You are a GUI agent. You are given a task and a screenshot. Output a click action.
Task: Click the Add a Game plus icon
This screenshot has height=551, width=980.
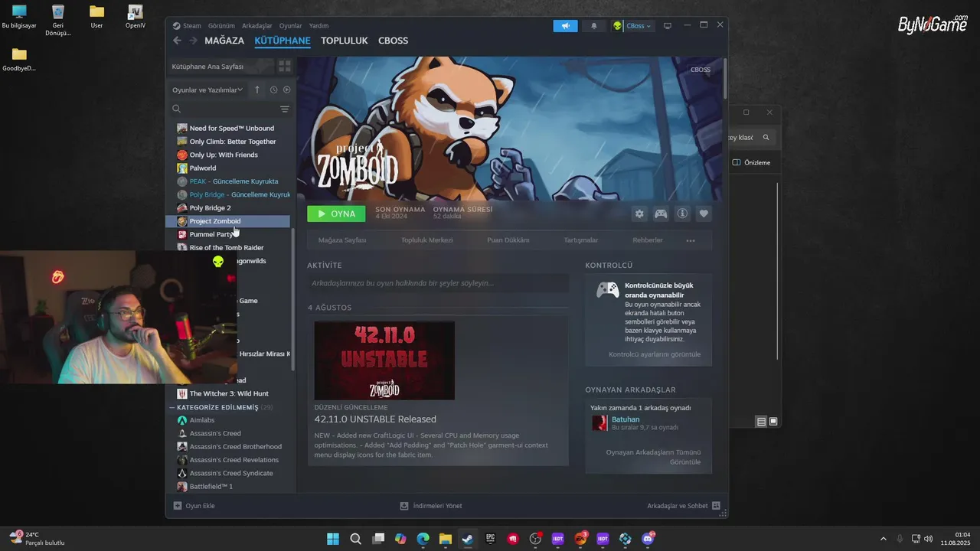[x=178, y=506]
